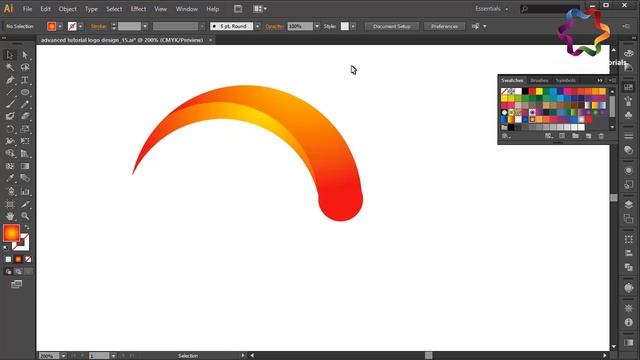640x360 pixels.
Task: Open the Window menu
Action: point(187,9)
